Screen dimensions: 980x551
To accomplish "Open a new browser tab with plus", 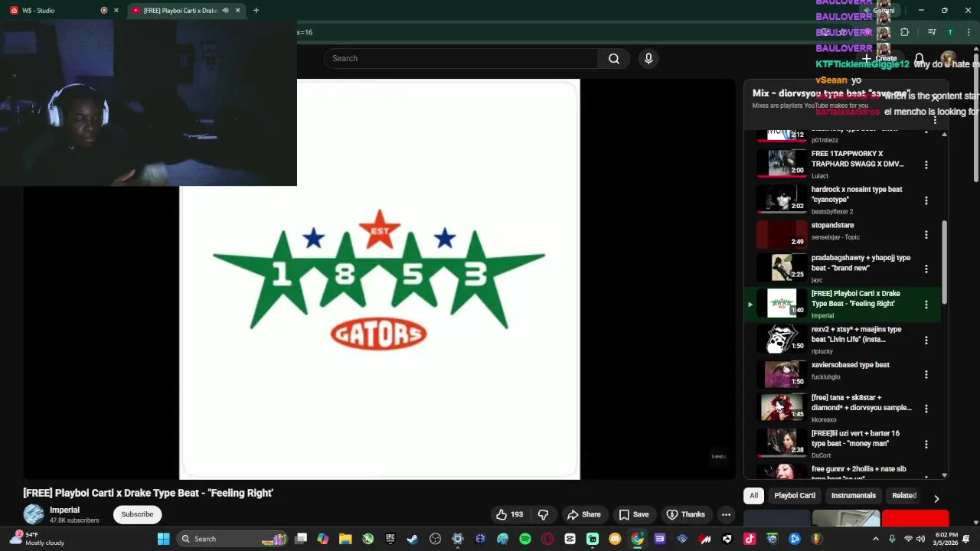I will pos(256,10).
